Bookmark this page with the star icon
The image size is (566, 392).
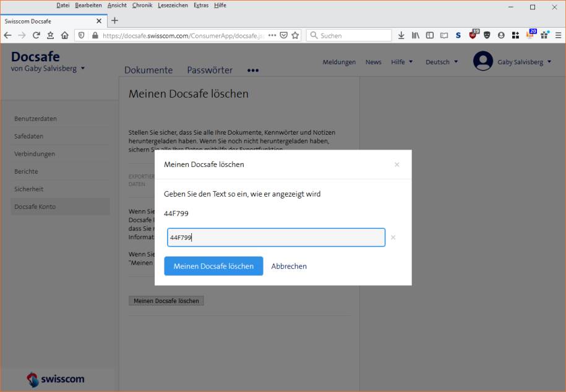(x=295, y=35)
